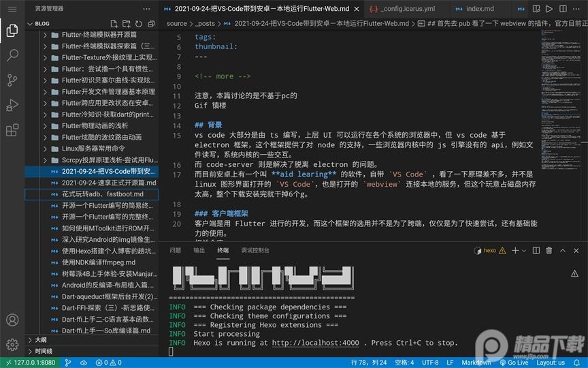Click the Accounts icon in activity bar
588x368 pixels.
12,320
